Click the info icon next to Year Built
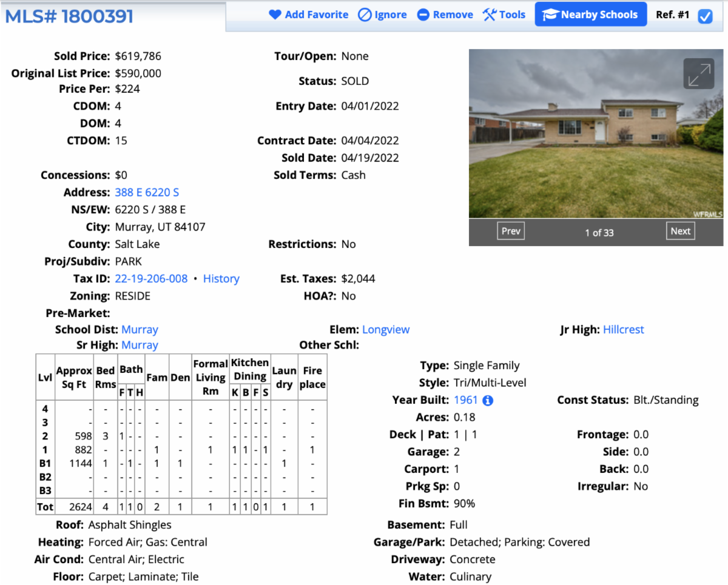 tap(488, 399)
